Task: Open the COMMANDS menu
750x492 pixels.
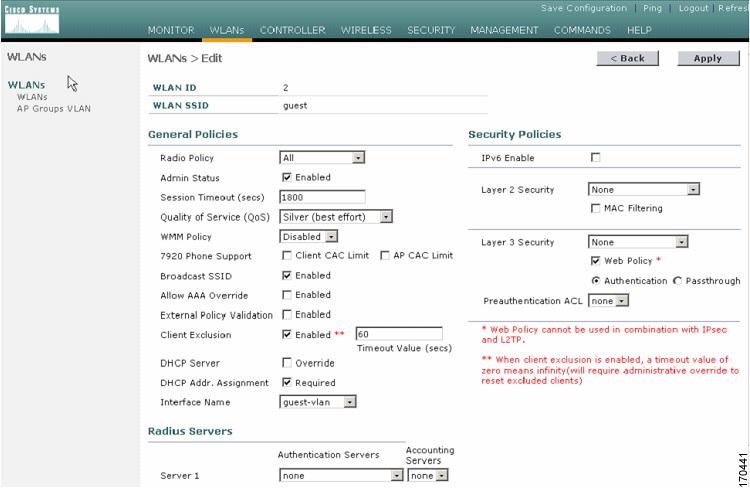Action: click(x=582, y=30)
